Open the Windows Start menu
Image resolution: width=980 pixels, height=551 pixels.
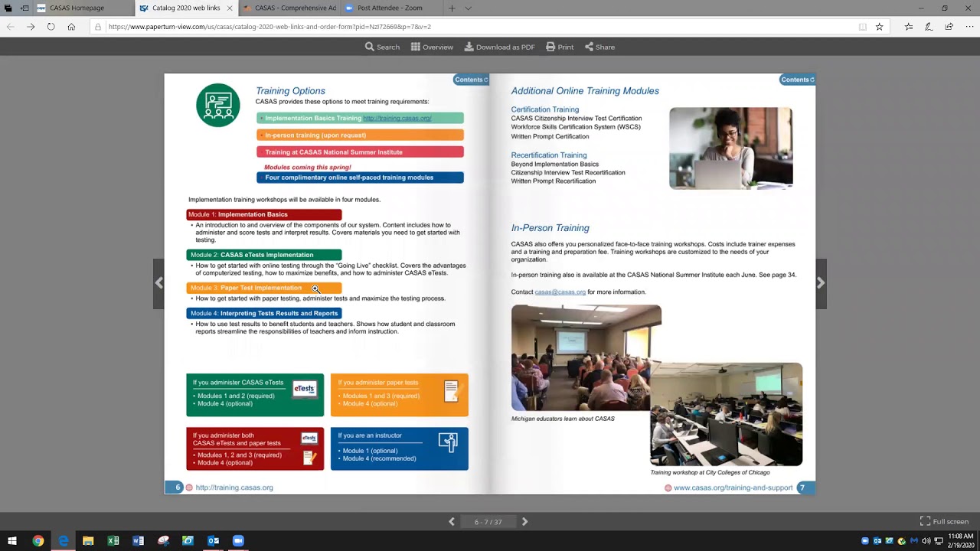[x=11, y=541]
